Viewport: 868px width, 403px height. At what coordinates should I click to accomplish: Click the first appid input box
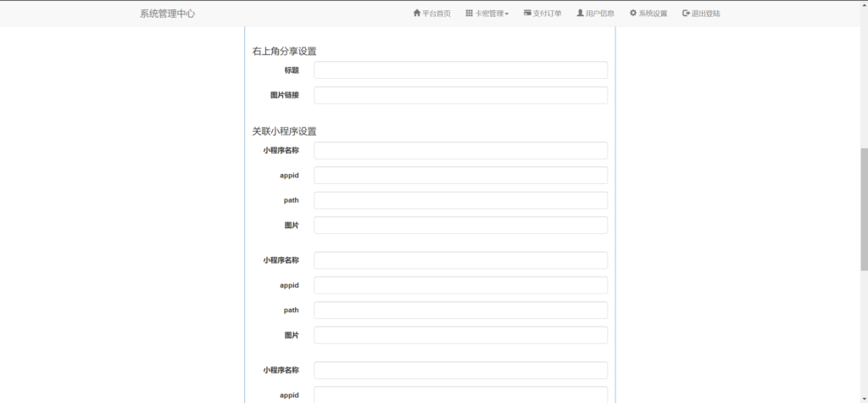pos(460,176)
